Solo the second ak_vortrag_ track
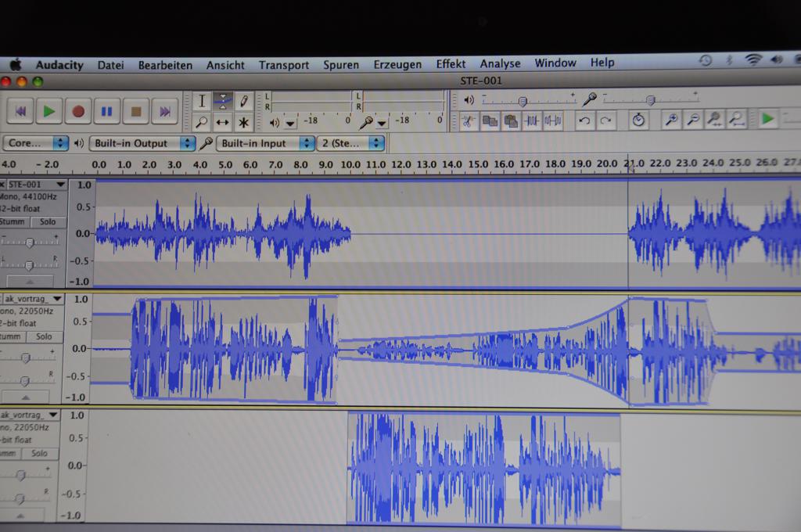The width and height of the screenshot is (801, 532). (44, 336)
